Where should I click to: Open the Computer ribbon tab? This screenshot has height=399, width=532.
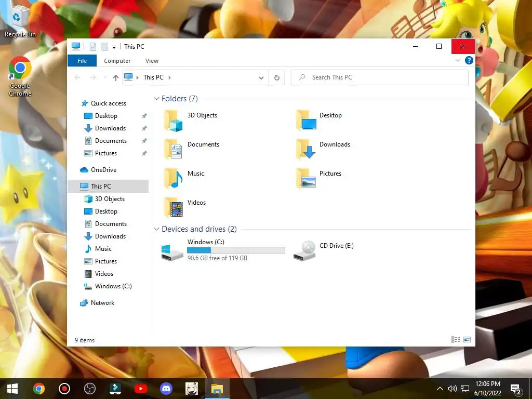point(117,61)
